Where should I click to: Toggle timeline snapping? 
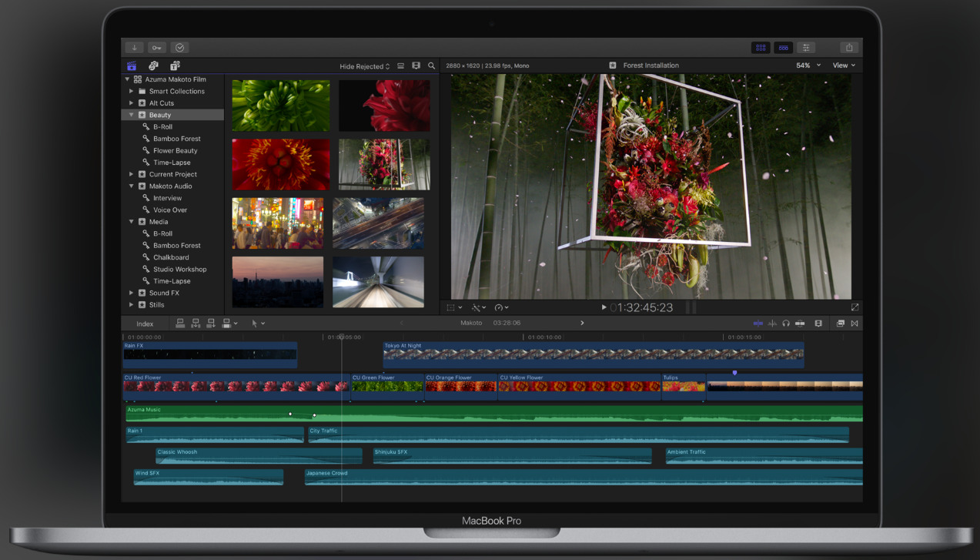800,324
